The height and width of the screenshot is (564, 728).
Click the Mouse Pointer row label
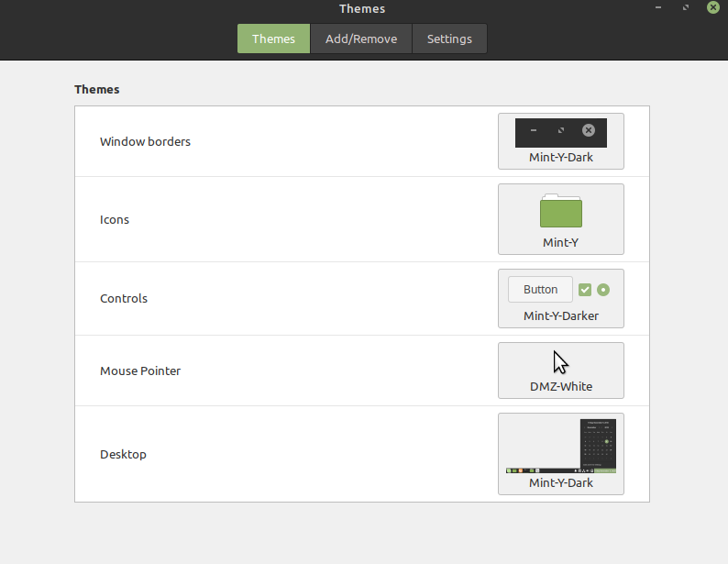tap(140, 370)
